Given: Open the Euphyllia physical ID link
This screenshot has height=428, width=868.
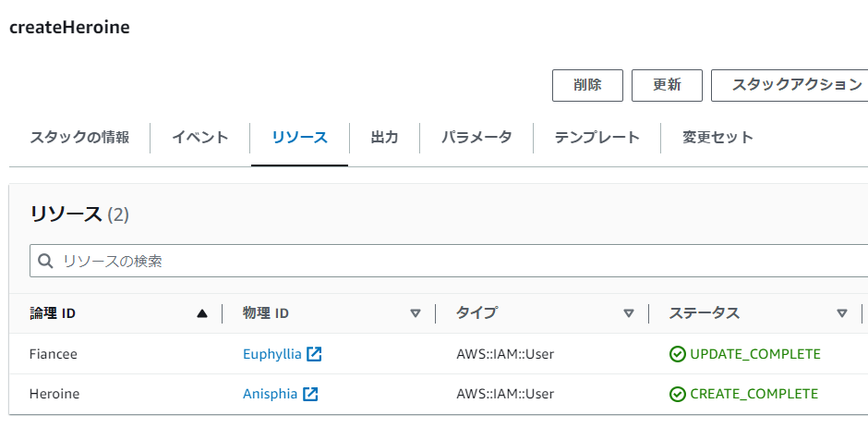Looking at the screenshot, I should click(271, 354).
